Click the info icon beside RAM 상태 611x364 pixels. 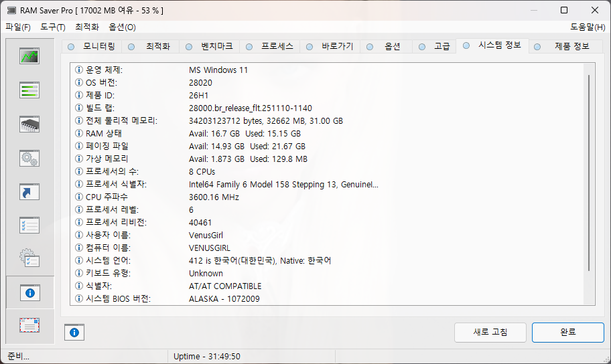(x=78, y=134)
